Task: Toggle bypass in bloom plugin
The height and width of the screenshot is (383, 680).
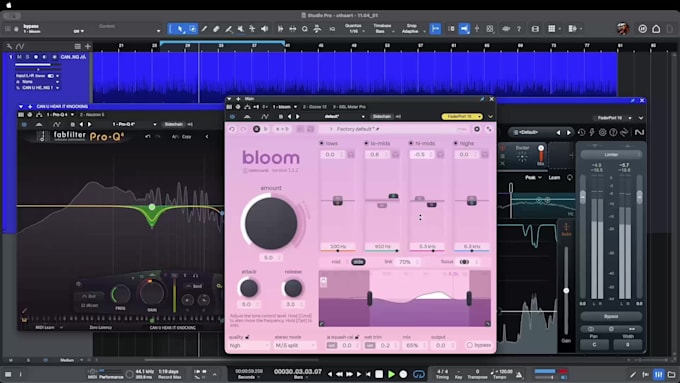Action: tap(479, 345)
